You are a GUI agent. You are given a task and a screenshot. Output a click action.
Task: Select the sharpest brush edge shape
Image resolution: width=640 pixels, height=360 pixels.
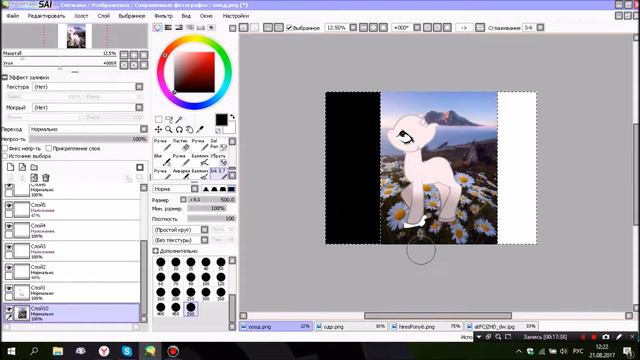click(x=206, y=189)
